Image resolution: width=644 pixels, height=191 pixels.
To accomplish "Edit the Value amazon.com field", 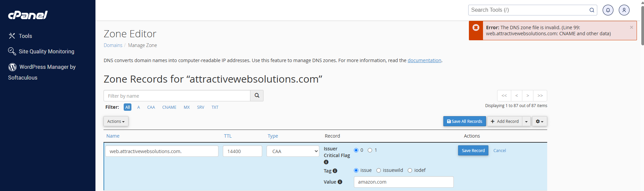I will 404,182.
